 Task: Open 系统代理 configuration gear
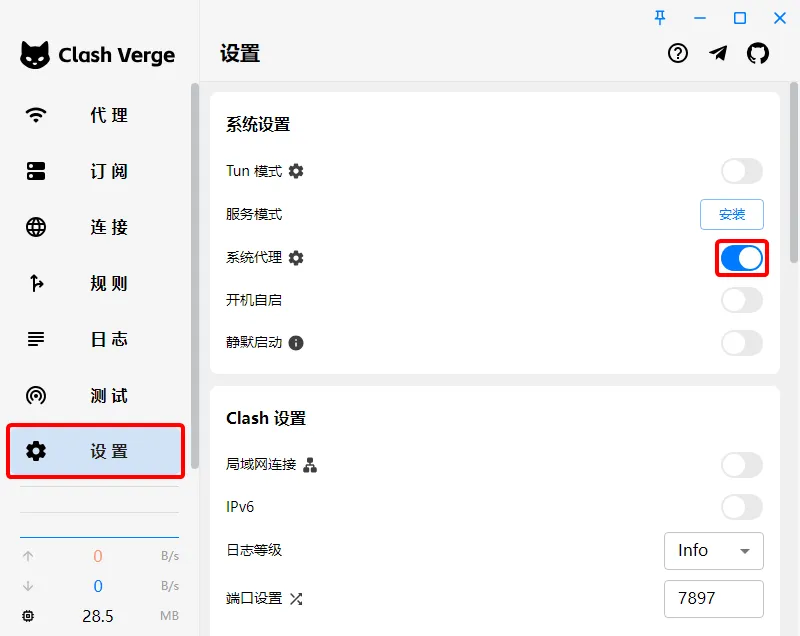click(x=294, y=257)
